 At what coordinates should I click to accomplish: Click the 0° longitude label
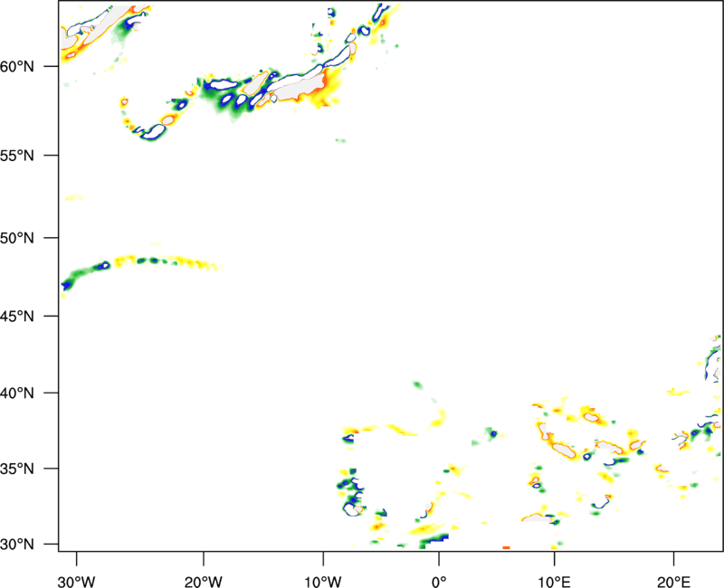[x=439, y=582]
